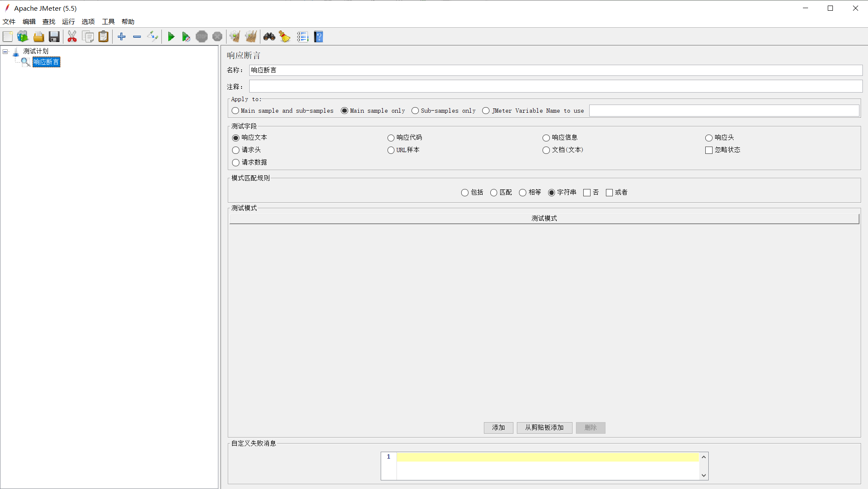The height and width of the screenshot is (489, 868).
Task: Click the Copy icon in toolbar
Action: pos(88,37)
